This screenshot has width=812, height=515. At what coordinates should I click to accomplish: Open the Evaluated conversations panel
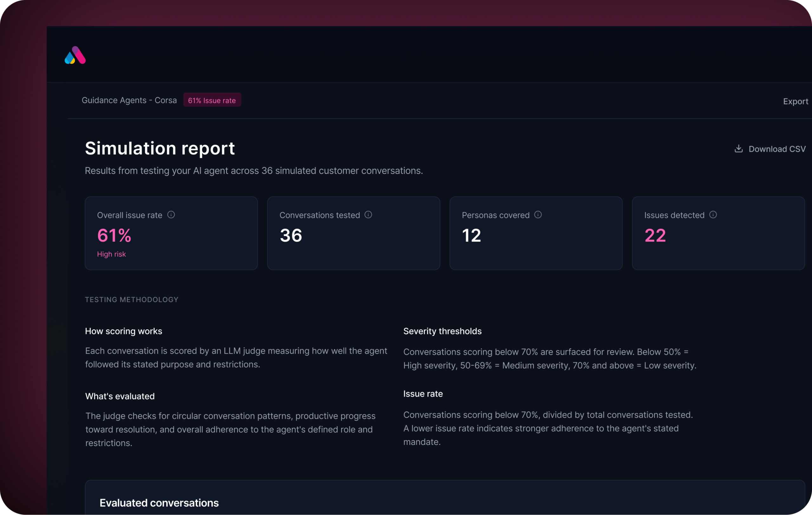pos(445,498)
